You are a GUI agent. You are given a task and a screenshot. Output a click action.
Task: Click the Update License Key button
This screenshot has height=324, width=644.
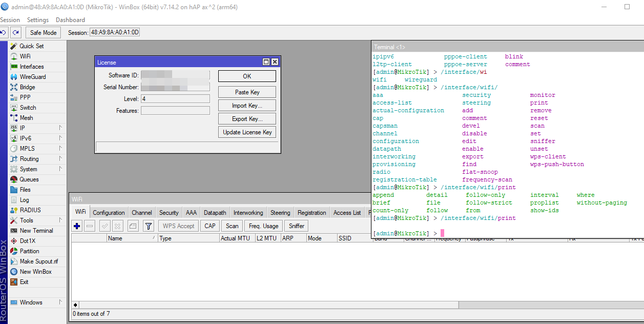[247, 132]
